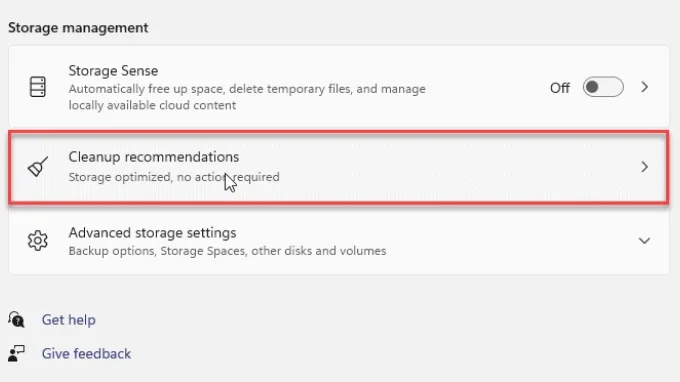
Task: Click the Cleanup recommendations broom icon
Action: 38,167
